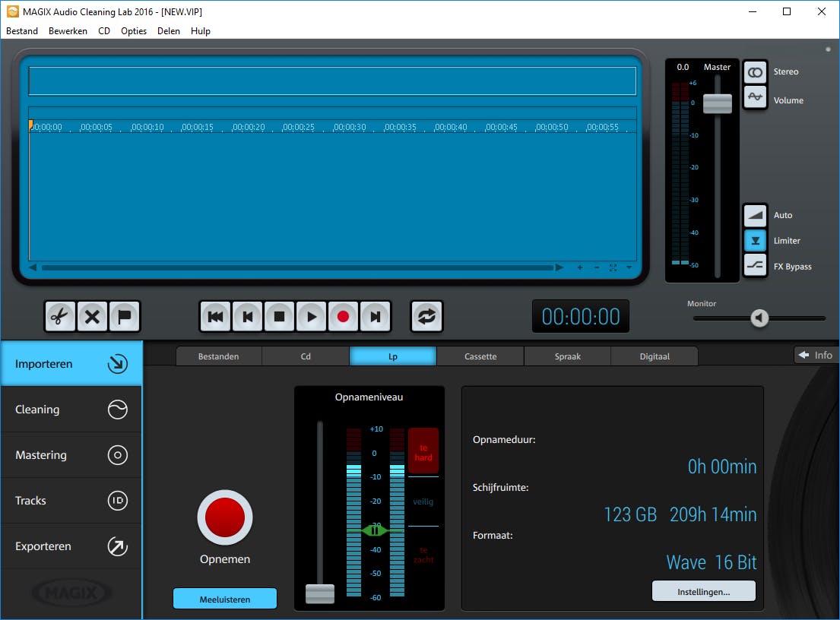Click the horizontal timeline scrollbar

[x=297, y=267]
